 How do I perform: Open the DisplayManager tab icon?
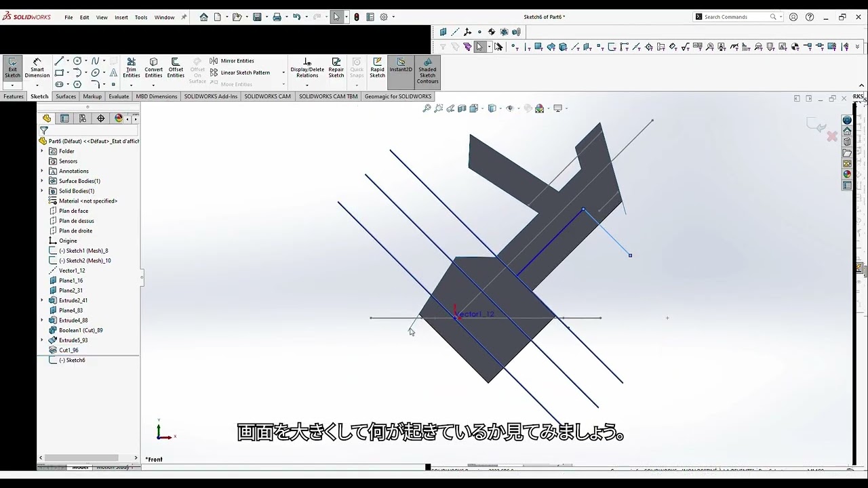(x=119, y=118)
